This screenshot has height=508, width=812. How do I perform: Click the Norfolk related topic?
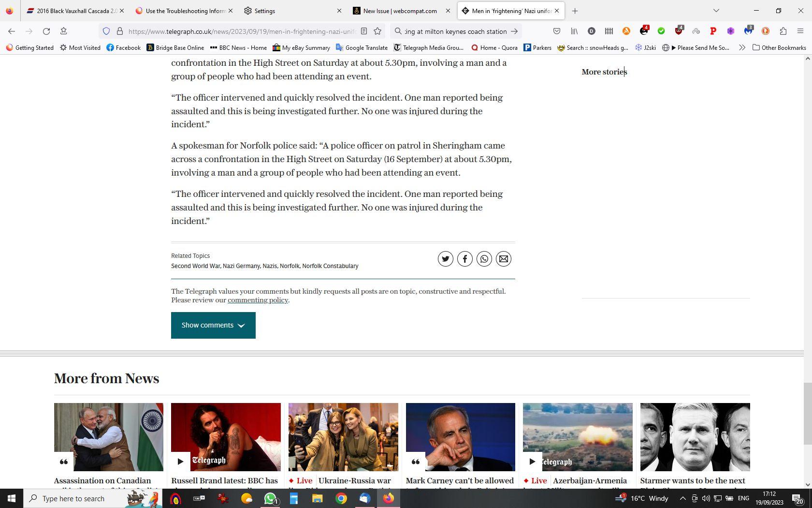pyautogui.click(x=289, y=266)
